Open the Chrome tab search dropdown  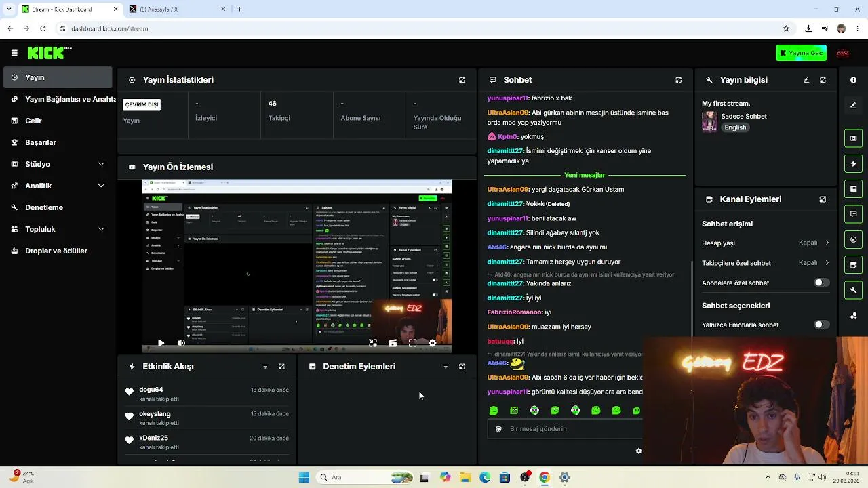9,9
